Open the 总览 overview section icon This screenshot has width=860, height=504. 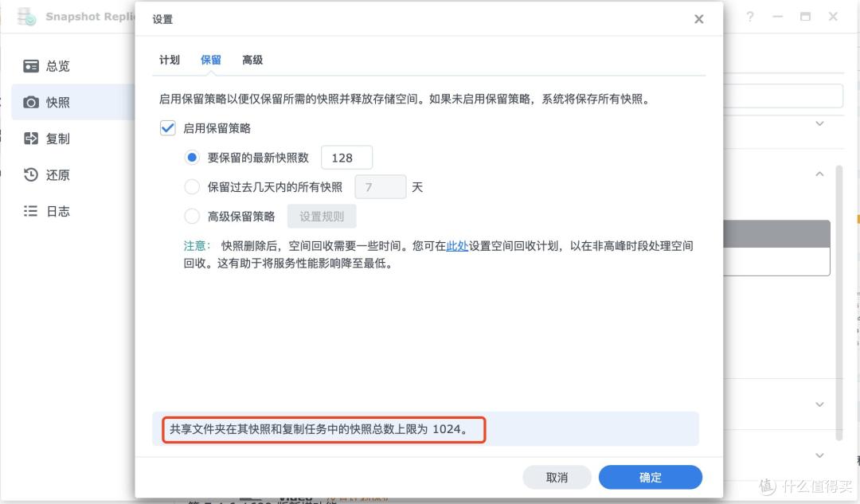[31, 66]
